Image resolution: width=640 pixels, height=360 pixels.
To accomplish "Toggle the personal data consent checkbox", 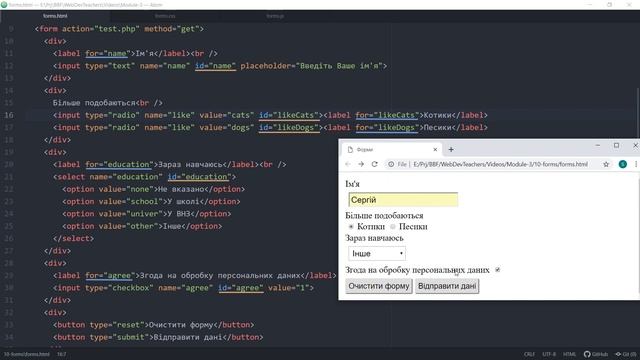I will 498,270.
